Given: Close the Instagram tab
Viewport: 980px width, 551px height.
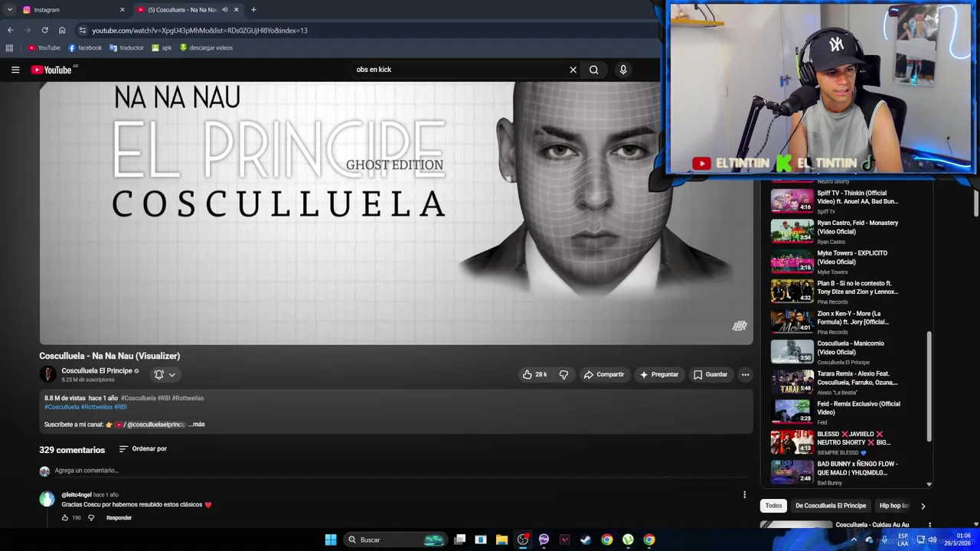Looking at the screenshot, I should 122,10.
